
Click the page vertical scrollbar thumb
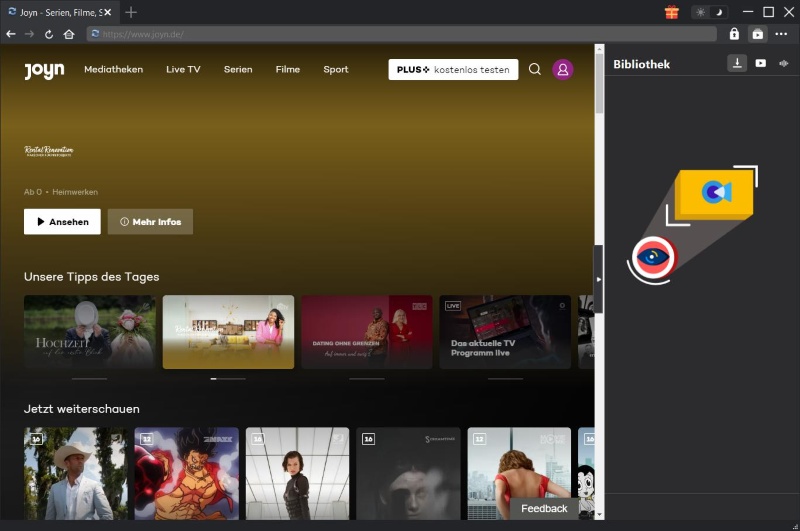(599, 83)
